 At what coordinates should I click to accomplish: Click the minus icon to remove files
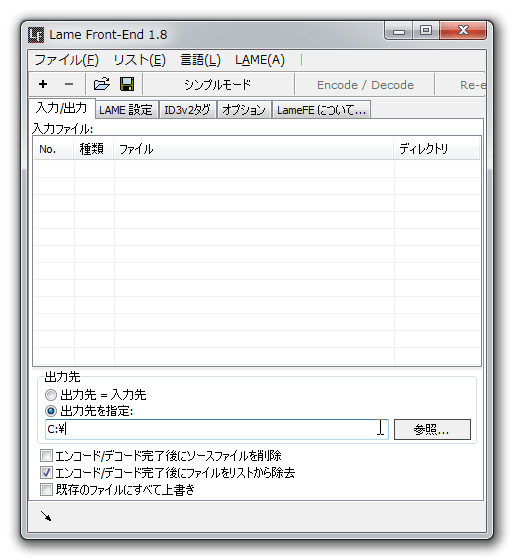click(x=69, y=84)
